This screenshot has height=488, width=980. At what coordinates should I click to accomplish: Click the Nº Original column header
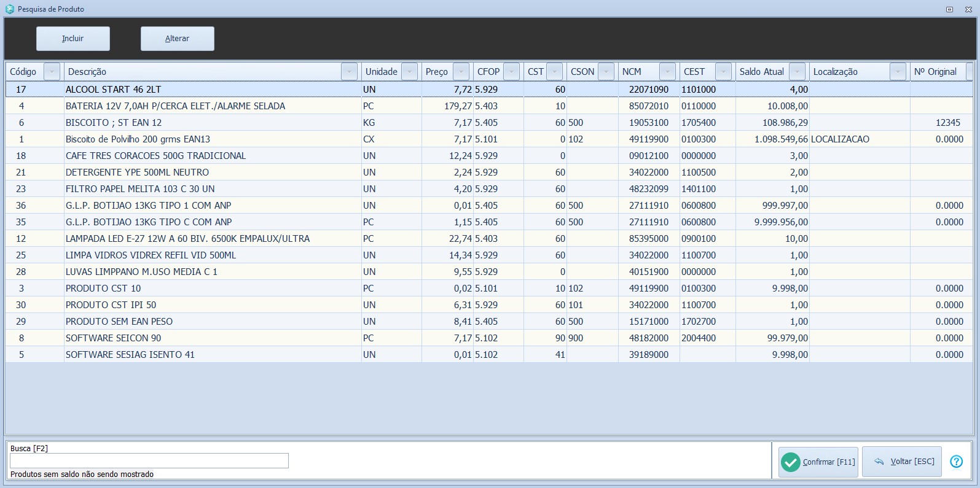coord(935,72)
